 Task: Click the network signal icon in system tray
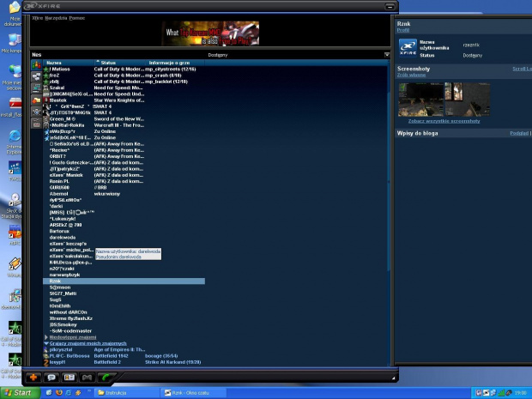(501, 393)
